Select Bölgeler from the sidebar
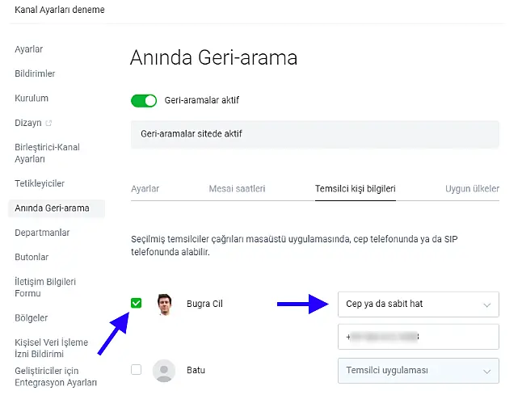 point(32,317)
